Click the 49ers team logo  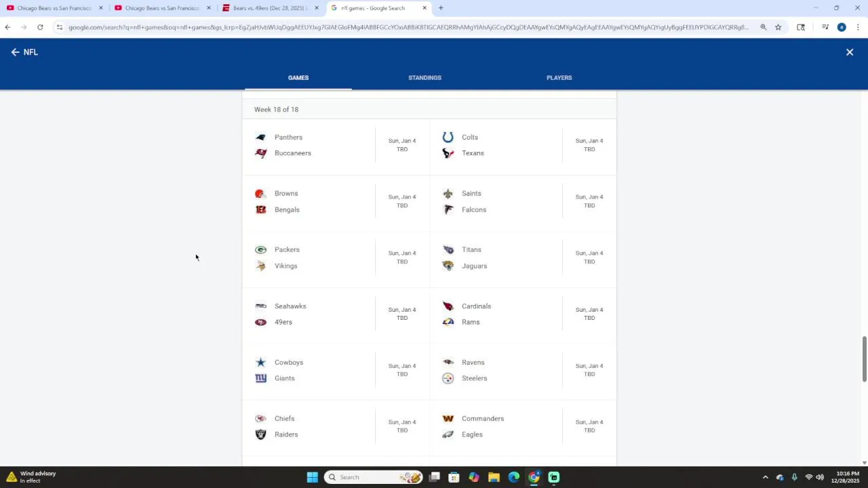tap(260, 322)
